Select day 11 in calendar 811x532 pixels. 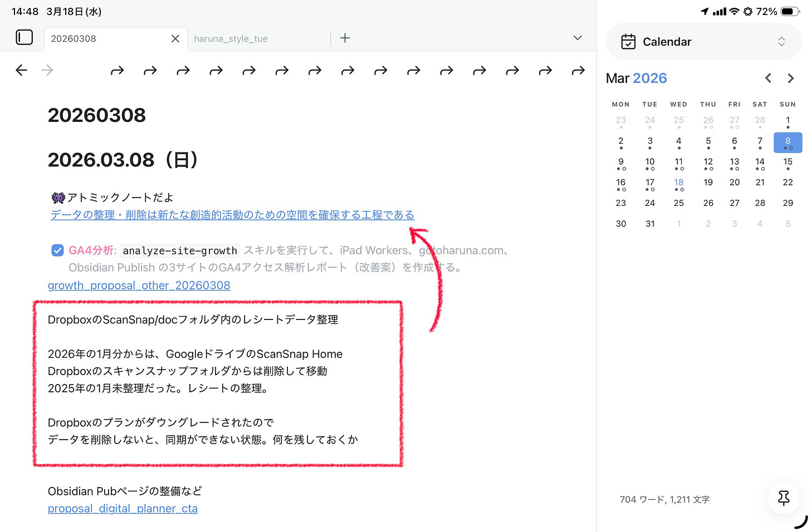(678, 163)
